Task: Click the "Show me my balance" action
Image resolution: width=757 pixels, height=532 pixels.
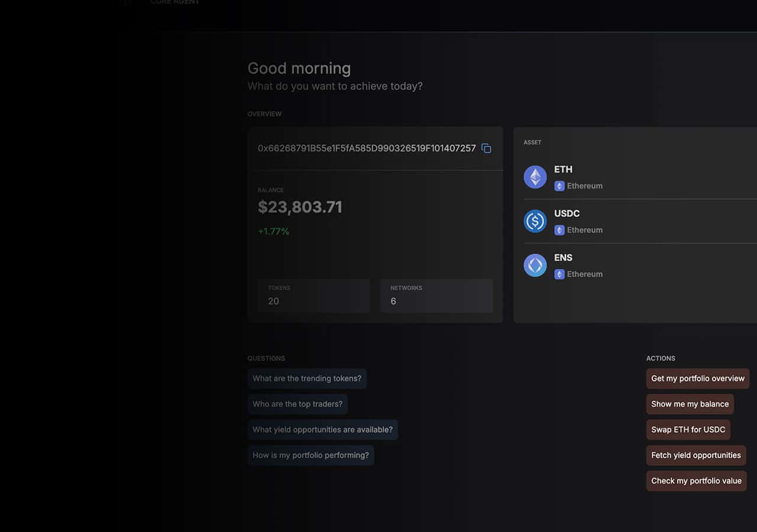Action: [x=690, y=404]
